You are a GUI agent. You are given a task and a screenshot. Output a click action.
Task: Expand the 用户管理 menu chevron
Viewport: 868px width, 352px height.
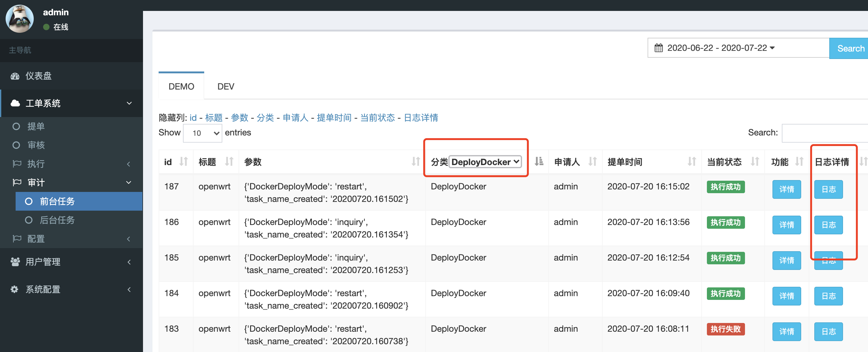tap(129, 262)
